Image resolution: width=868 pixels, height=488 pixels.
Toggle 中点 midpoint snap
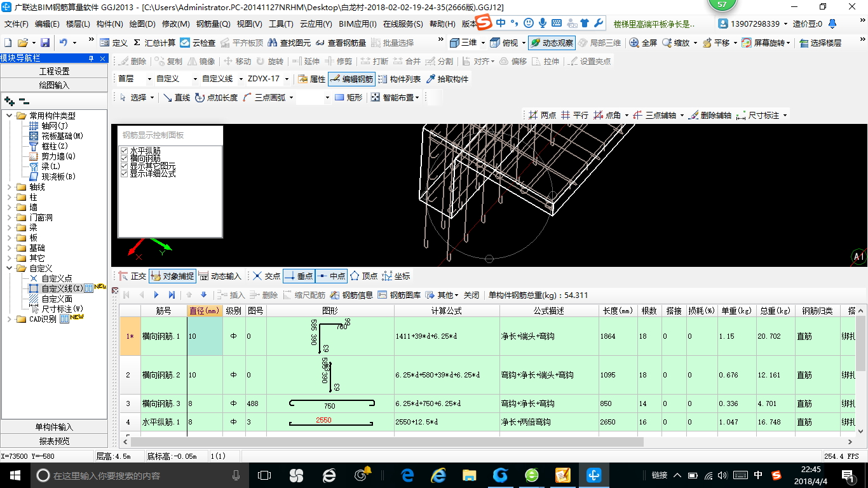[x=331, y=276]
